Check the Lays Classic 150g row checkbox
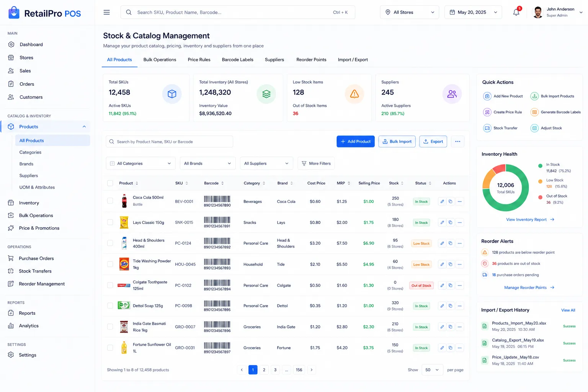The width and height of the screenshot is (588, 392). pos(110,222)
